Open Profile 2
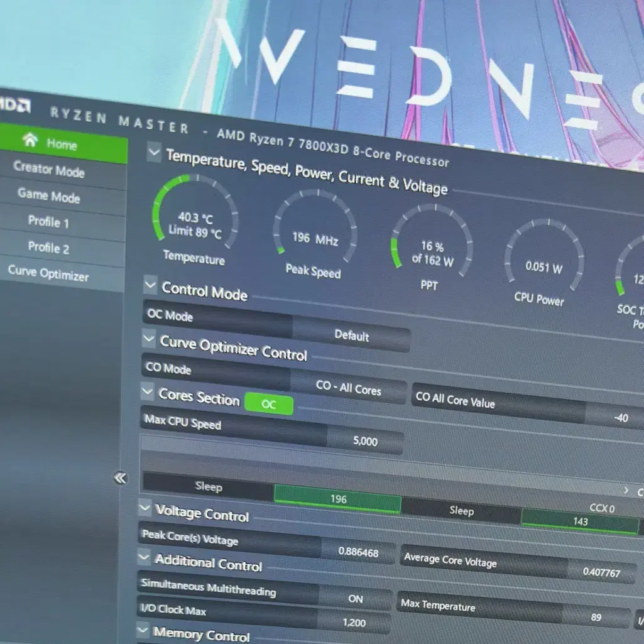The image size is (644, 644). [48, 248]
